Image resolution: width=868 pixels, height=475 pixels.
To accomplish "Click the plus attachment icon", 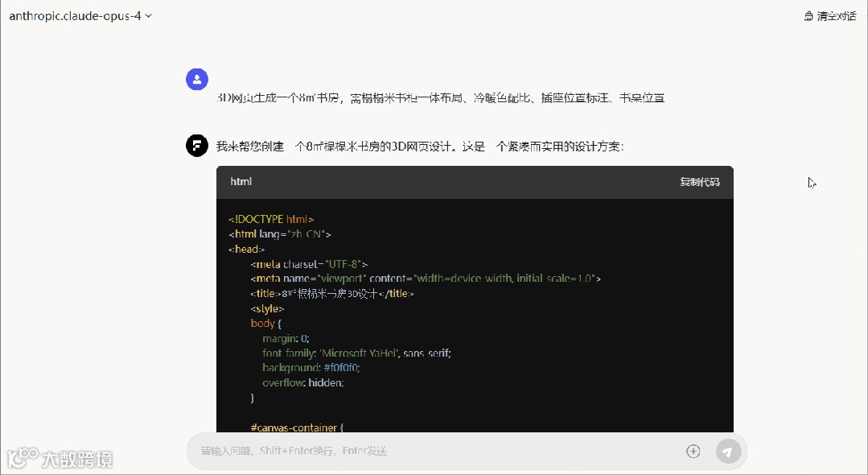I will pyautogui.click(x=693, y=451).
